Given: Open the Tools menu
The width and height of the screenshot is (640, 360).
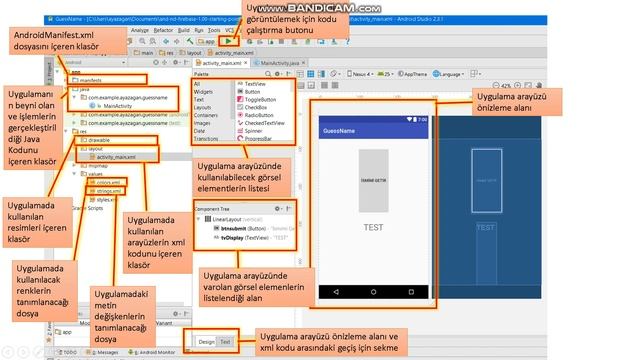Looking at the screenshot, I should pyautogui.click(x=214, y=30).
